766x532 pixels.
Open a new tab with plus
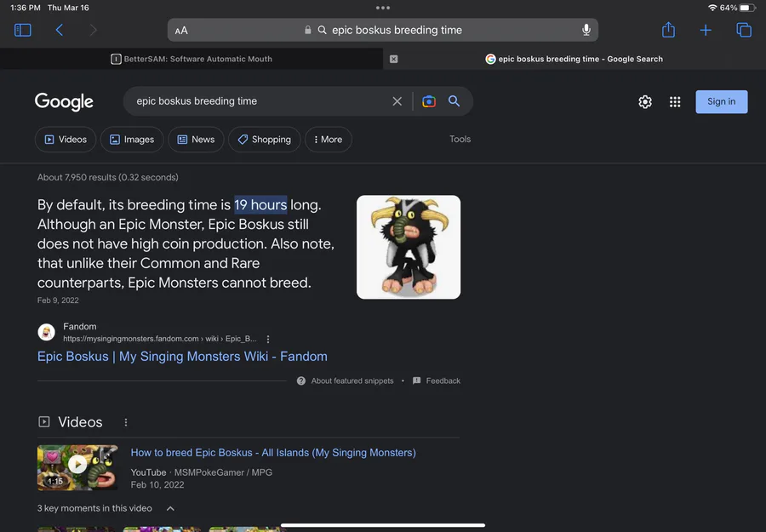point(706,31)
